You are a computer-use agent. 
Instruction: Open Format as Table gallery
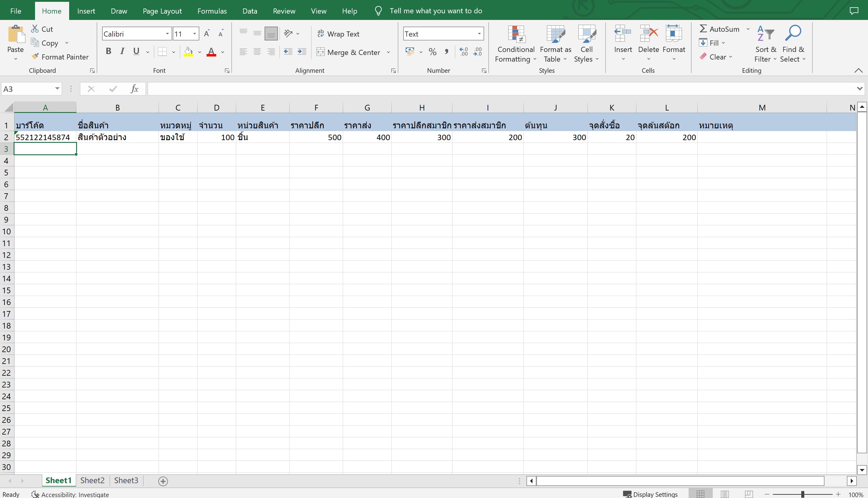(555, 44)
